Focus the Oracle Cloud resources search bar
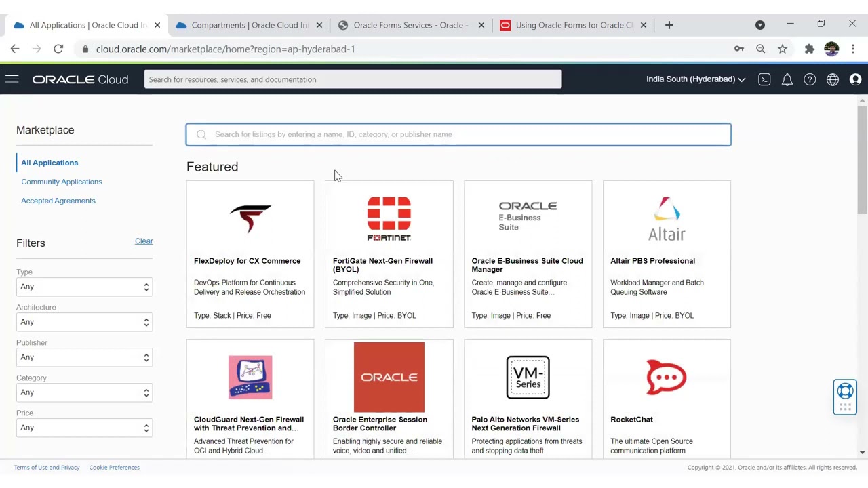The image size is (868, 488). (x=353, y=79)
